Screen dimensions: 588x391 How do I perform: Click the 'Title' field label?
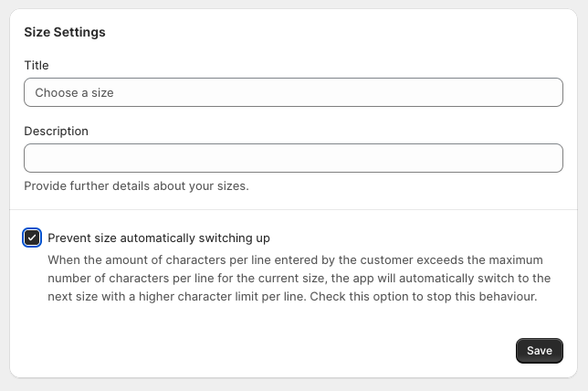[37, 66]
